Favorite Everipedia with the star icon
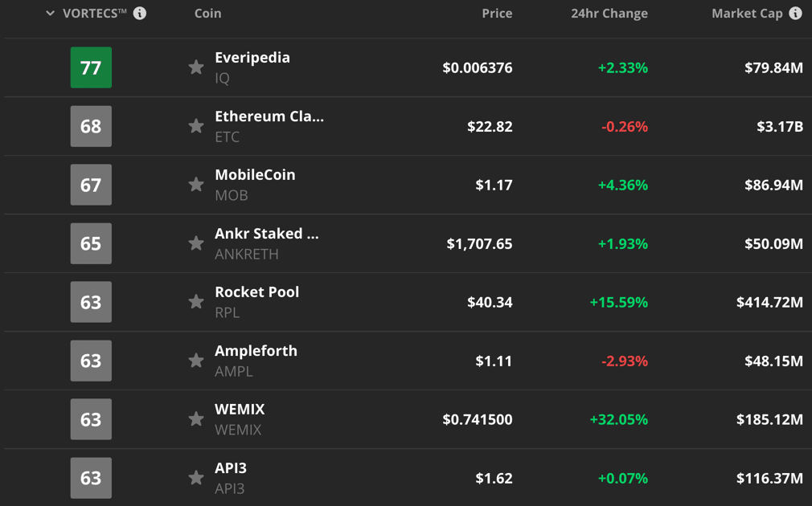Viewport: 812px width, 506px height. click(x=196, y=67)
